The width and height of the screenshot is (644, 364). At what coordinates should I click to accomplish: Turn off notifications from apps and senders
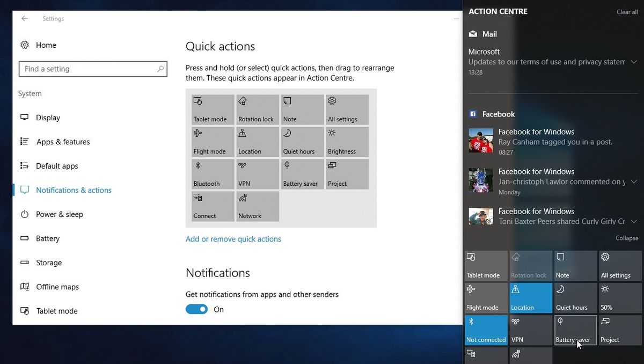point(196,309)
